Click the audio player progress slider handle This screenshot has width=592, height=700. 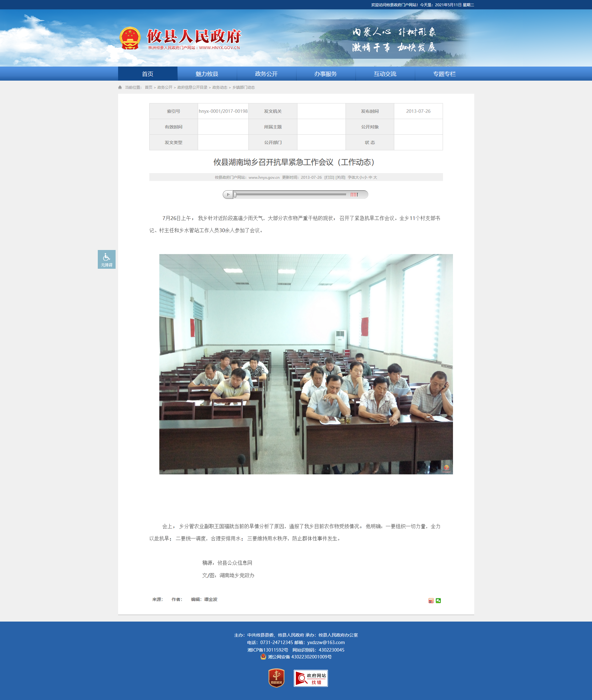[x=235, y=195]
